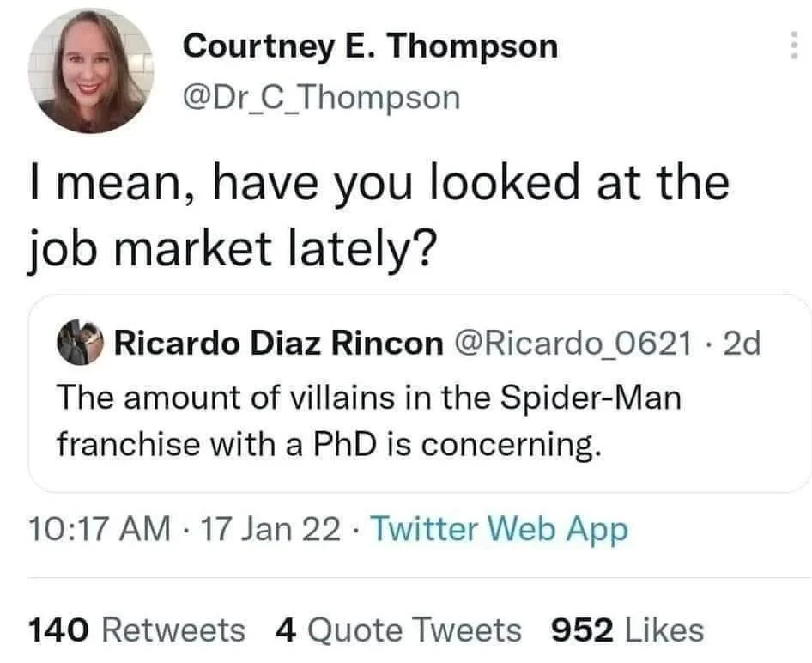Open Courtney E. Thompson display name link
812x663 pixels.
pyautogui.click(x=370, y=46)
